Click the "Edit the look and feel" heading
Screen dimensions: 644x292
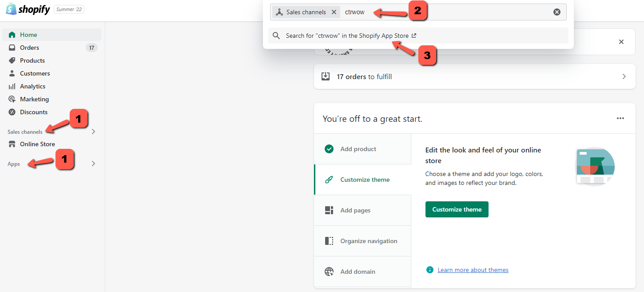coord(483,155)
